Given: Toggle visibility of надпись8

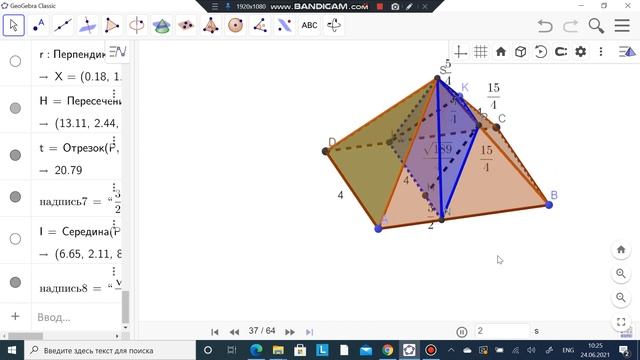Looking at the screenshot, I should [15, 282].
